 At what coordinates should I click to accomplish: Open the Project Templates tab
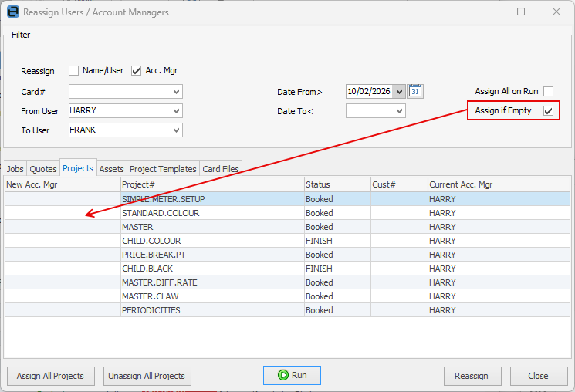[163, 169]
